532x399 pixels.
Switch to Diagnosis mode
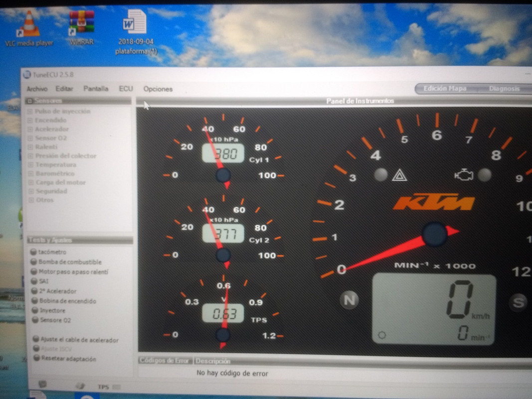[504, 89]
